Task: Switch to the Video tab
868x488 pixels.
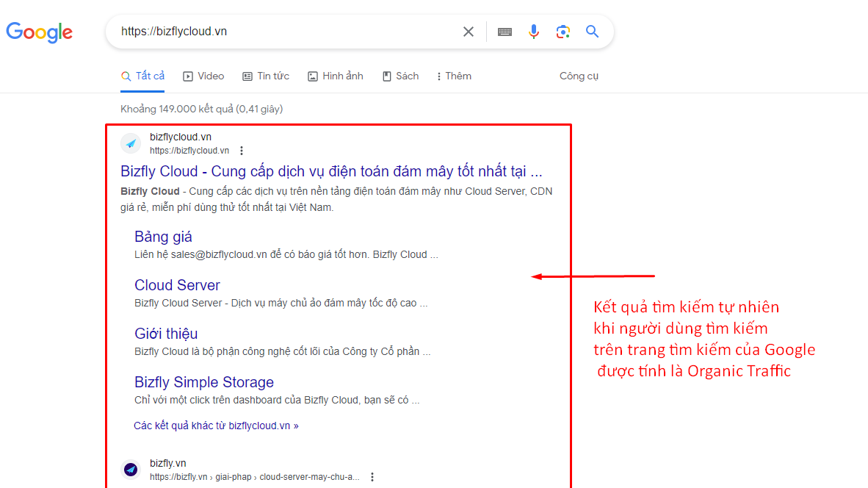Action: point(203,76)
